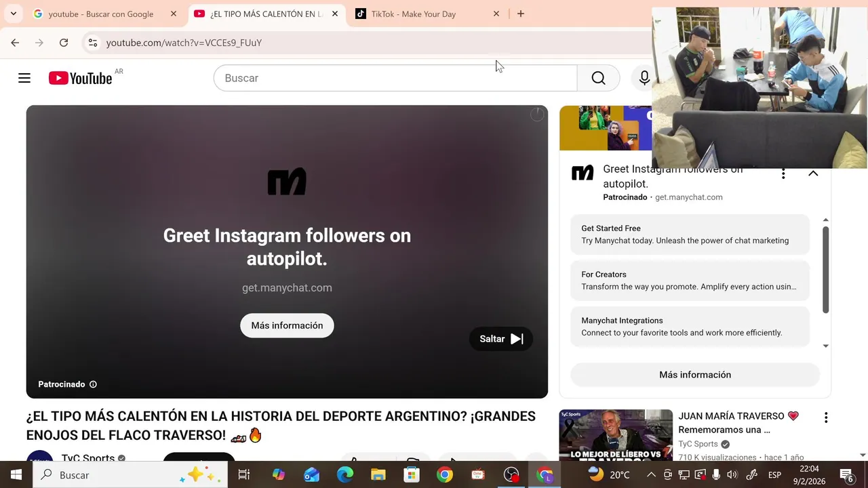The height and width of the screenshot is (488, 868).
Task: Open the Manychat Integrations card
Action: [690, 327]
